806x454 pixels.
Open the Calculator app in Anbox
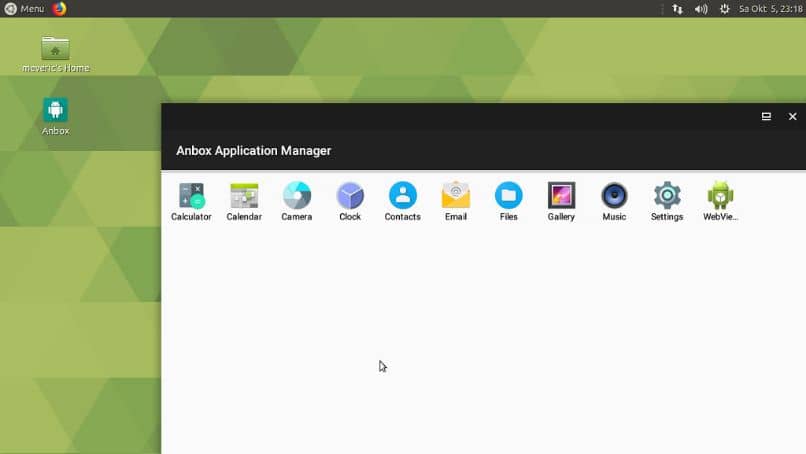pyautogui.click(x=191, y=202)
